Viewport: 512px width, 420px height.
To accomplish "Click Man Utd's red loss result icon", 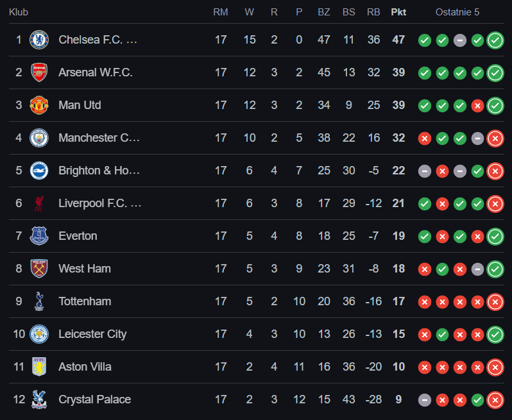I will point(477,106).
